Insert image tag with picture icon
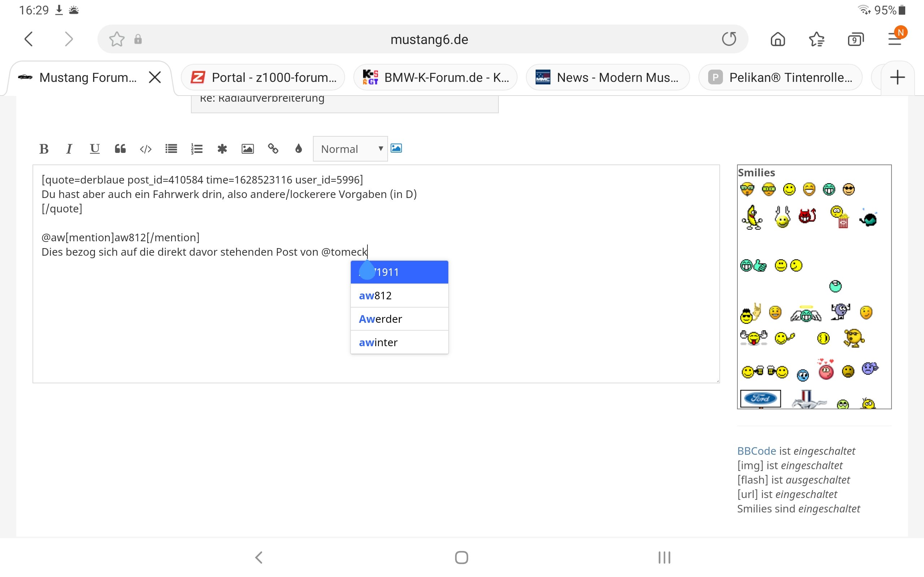 (x=247, y=149)
